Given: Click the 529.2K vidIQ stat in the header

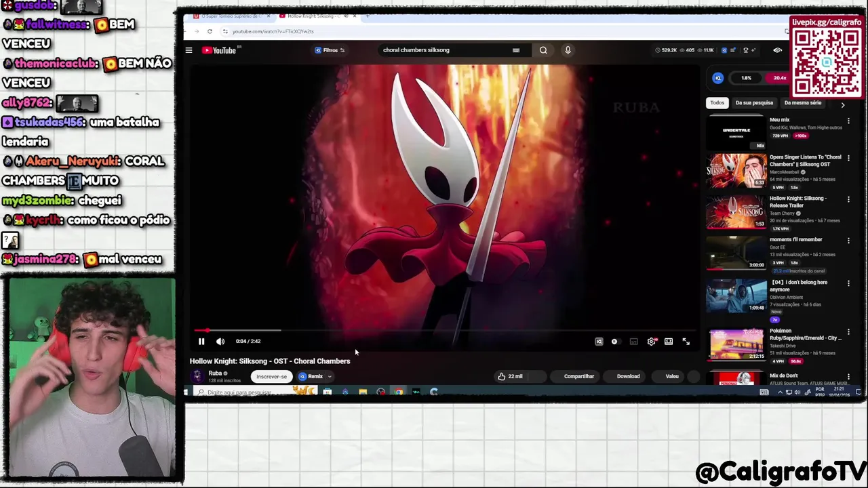Looking at the screenshot, I should tap(666, 50).
